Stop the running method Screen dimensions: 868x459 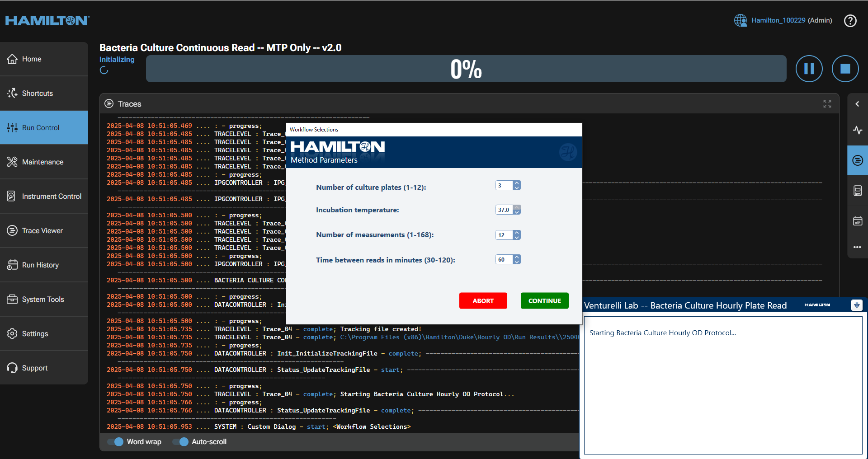(845, 69)
